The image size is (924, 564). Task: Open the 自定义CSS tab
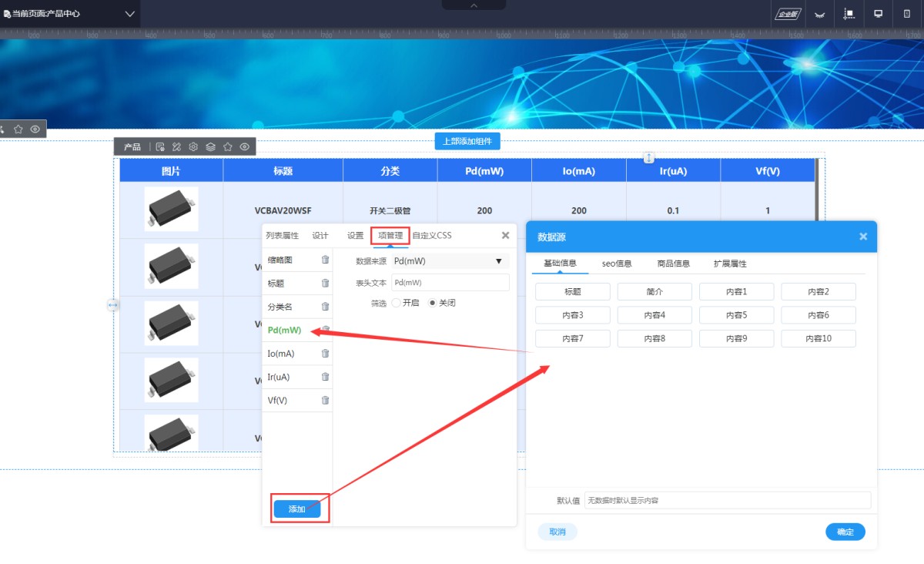click(x=432, y=236)
